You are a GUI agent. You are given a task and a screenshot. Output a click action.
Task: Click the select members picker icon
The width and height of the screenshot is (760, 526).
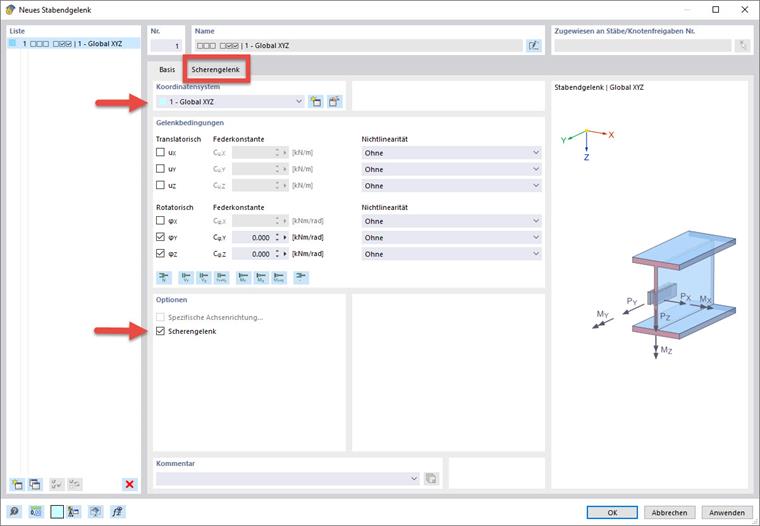point(742,46)
